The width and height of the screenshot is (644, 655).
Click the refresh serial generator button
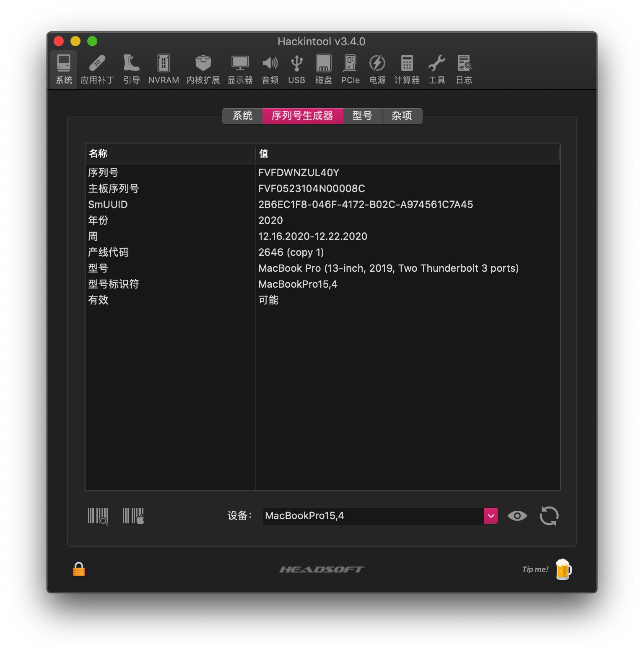tap(549, 516)
